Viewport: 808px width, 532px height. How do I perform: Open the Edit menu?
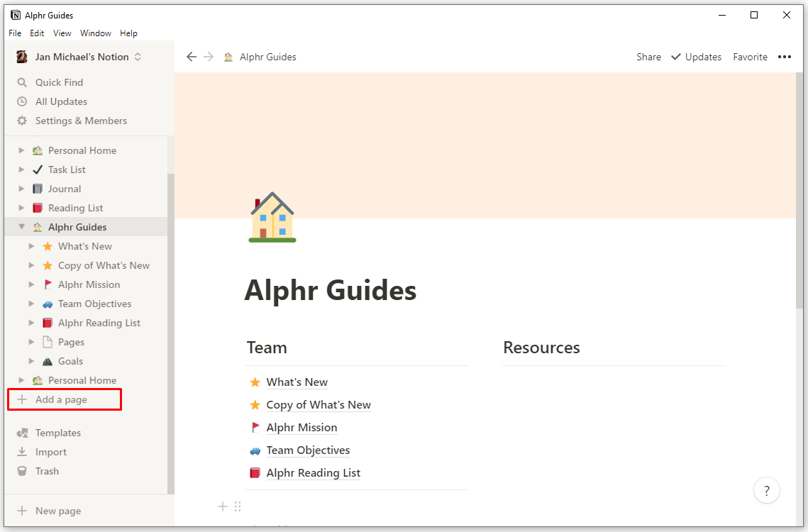point(37,33)
